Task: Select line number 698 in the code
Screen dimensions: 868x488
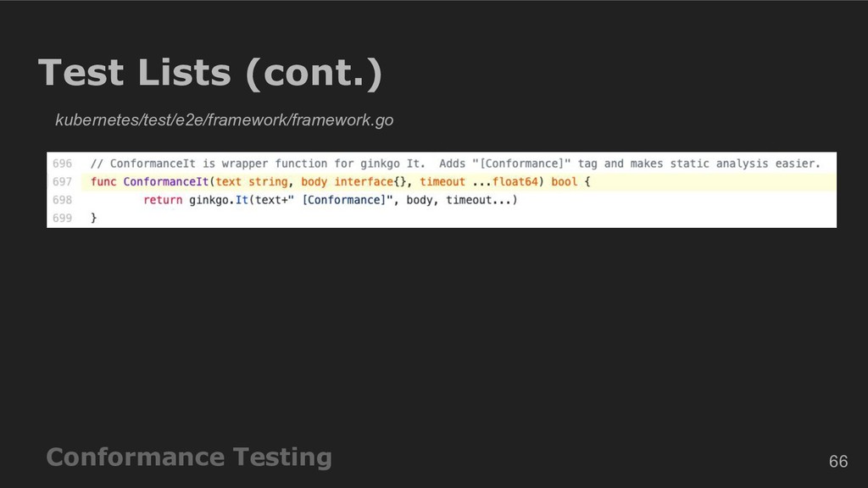Action: point(62,200)
